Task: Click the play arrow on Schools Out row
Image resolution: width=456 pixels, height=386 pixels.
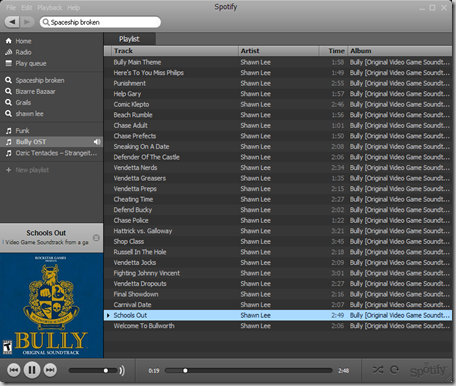Action: [108, 315]
